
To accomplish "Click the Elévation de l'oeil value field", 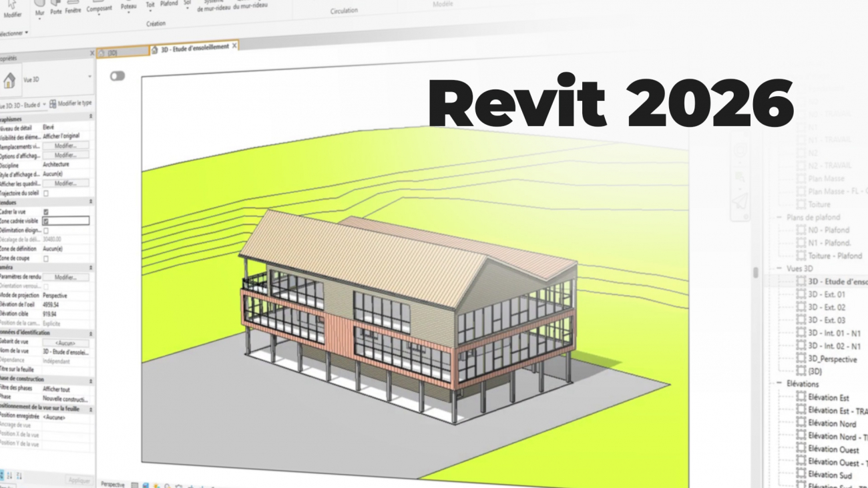I will click(x=65, y=304).
